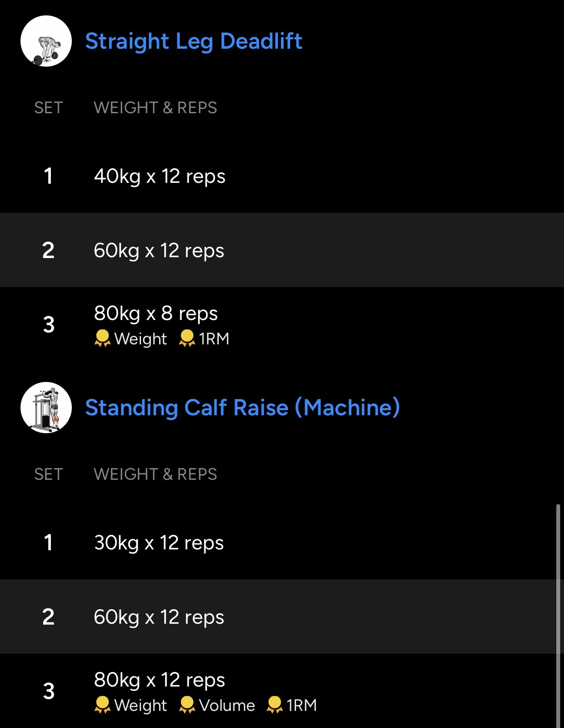Screen dimensions: 564x728
Task: Tap the Standing Calf Raise exercise thumbnail
Action: coord(46,408)
